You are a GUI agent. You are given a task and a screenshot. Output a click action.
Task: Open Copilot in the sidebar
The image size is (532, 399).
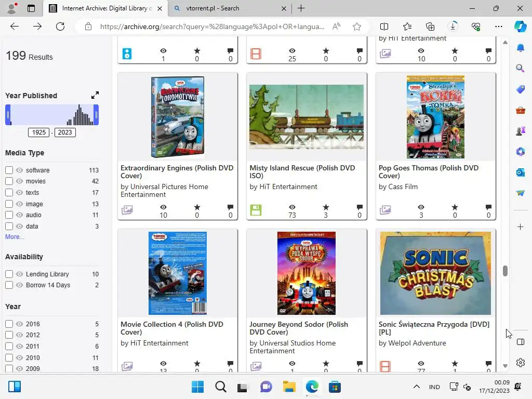click(x=520, y=26)
